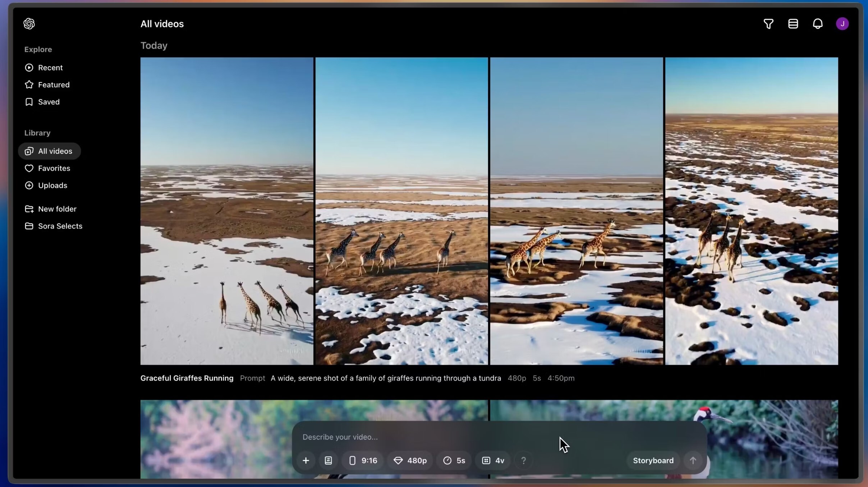This screenshot has width=868, height=487.
Task: Open the presets icon in the prompt bar
Action: coord(328,460)
